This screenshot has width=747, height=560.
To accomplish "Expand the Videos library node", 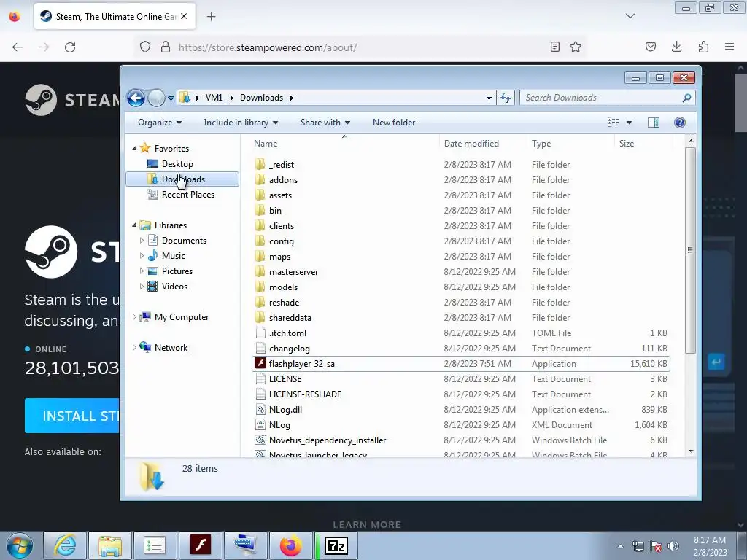I will pyautogui.click(x=142, y=286).
